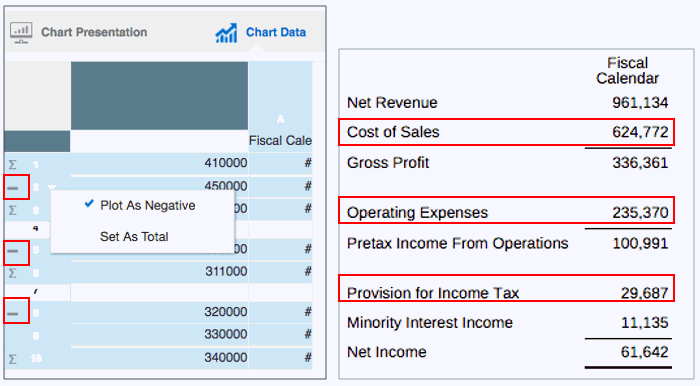Image resolution: width=700 pixels, height=386 pixels.
Task: Click the sigma total icon on row 1
Action: [x=12, y=165]
